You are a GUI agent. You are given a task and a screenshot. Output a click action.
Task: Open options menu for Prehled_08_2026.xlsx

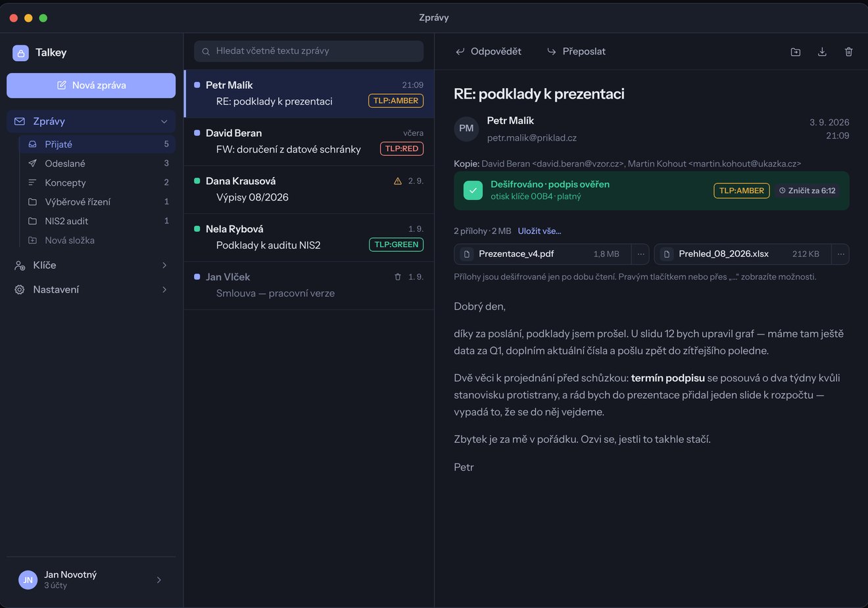[840, 254]
